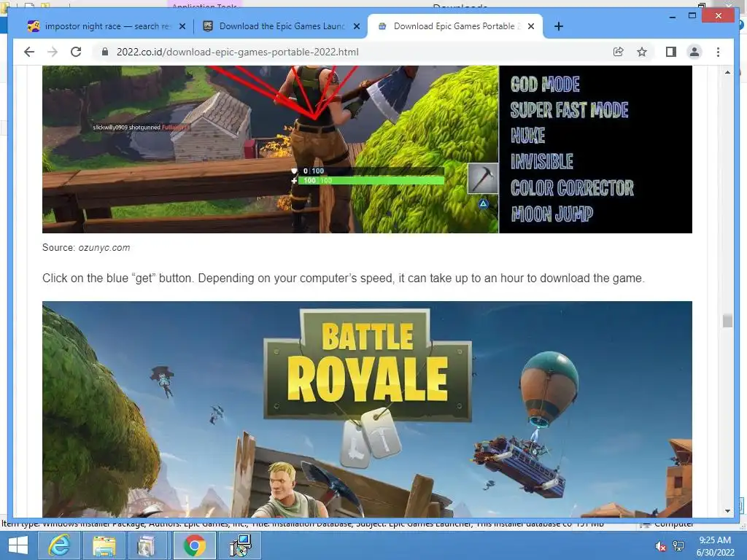
Task: Open the Chrome profile avatar menu
Action: (694, 52)
